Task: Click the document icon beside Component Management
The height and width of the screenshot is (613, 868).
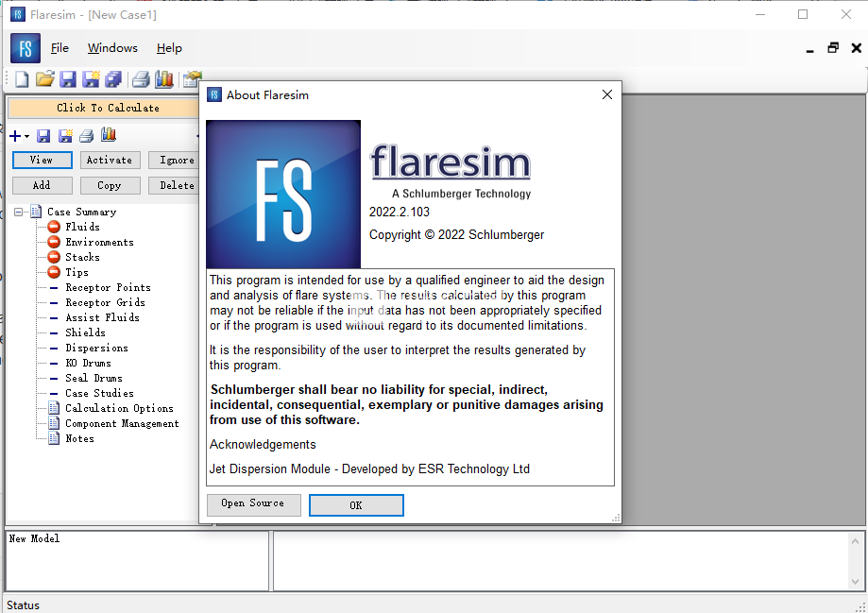Action: coord(54,423)
